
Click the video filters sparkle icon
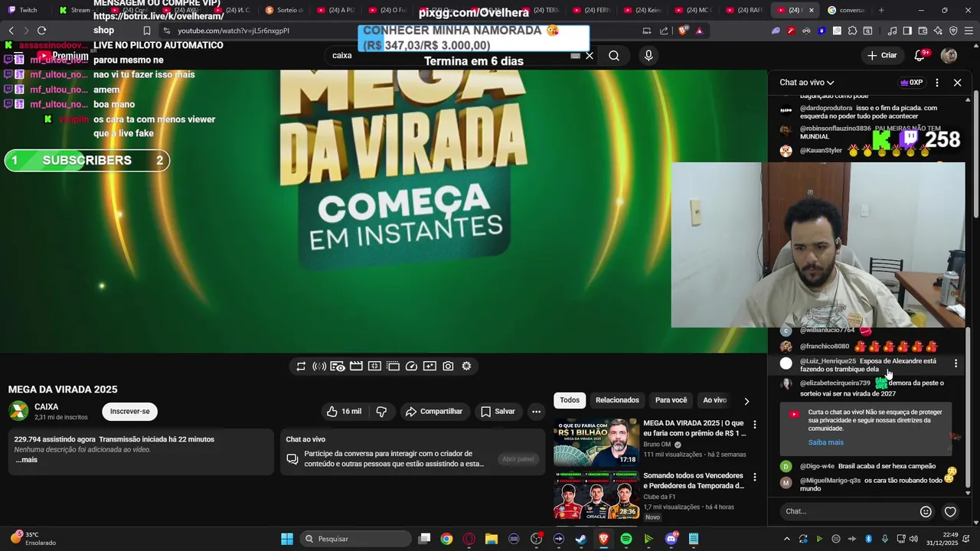430,367
